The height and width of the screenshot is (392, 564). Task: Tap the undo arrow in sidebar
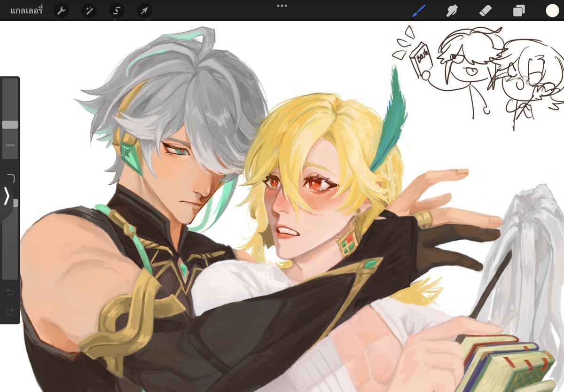pyautogui.click(x=10, y=292)
